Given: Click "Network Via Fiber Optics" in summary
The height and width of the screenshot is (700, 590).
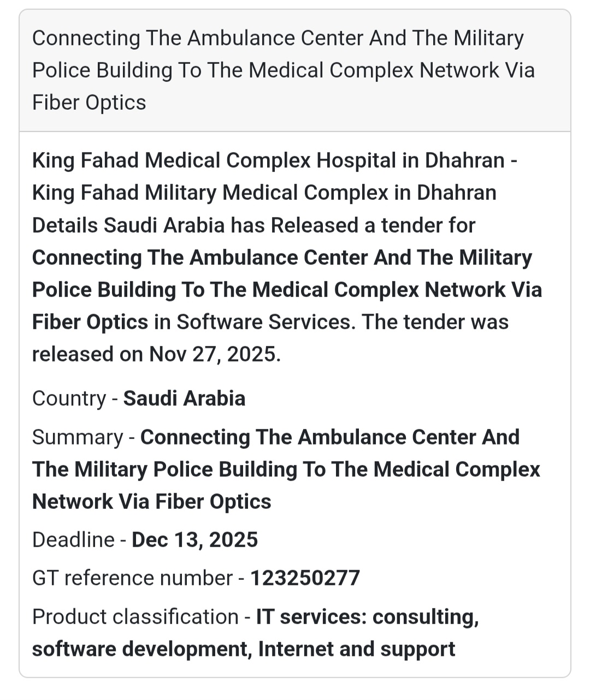Looking at the screenshot, I should 151,502.
